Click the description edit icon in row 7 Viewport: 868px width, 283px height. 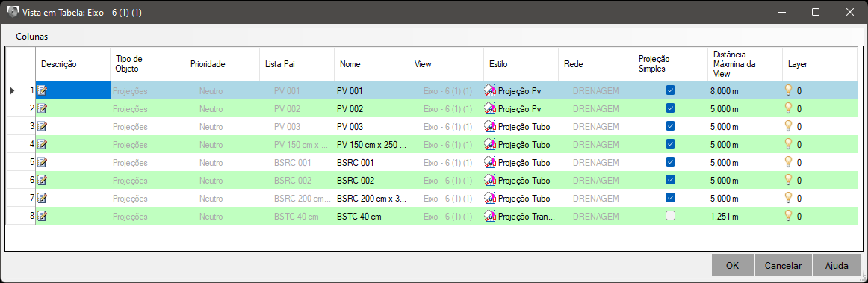coord(42,199)
